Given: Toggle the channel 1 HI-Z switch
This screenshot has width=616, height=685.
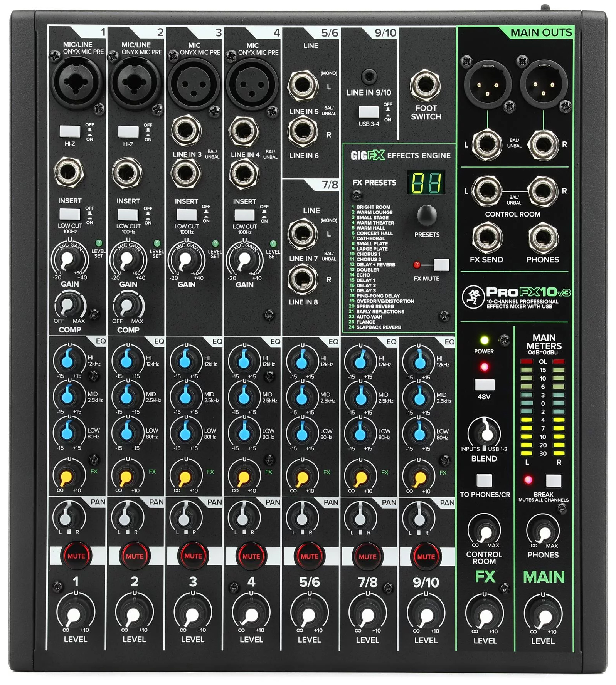Looking at the screenshot, I should pyautogui.click(x=70, y=131).
